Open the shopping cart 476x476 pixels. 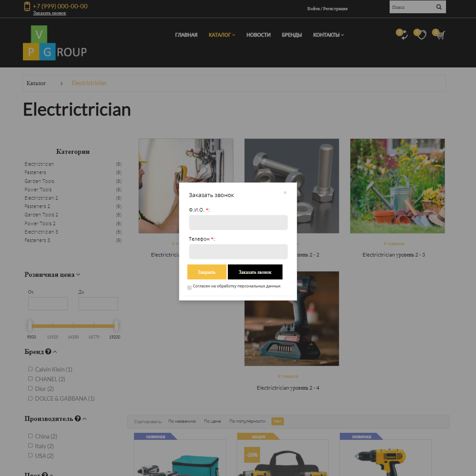point(440,35)
